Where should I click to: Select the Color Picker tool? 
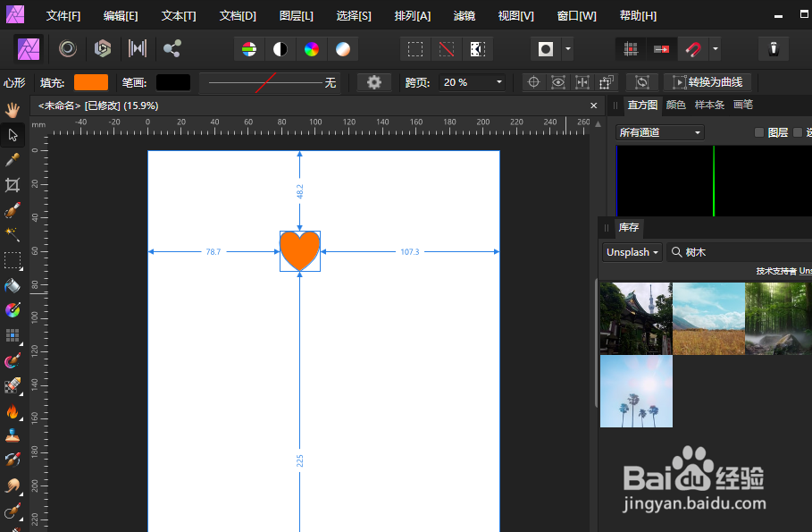tap(13, 160)
